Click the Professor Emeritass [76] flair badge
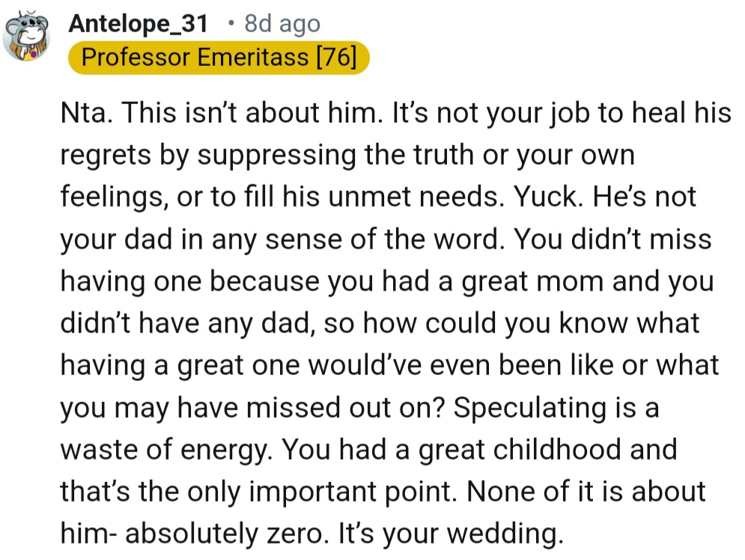Image resolution: width=745 pixels, height=560 pixels. click(x=219, y=58)
